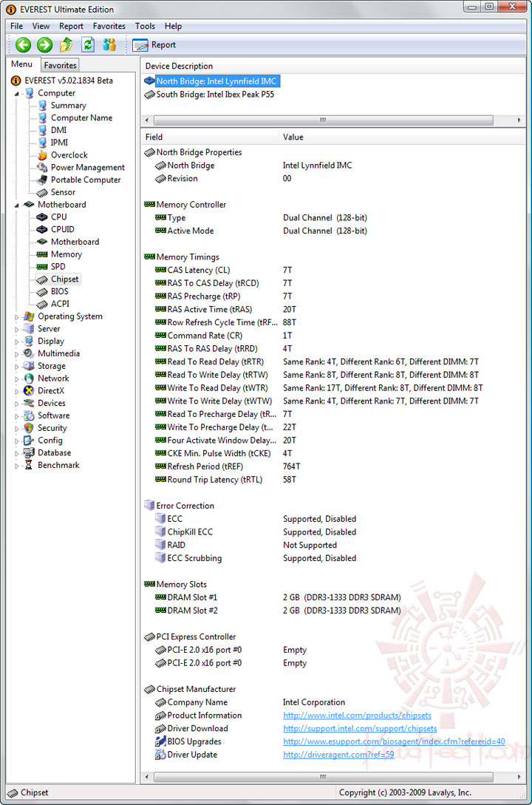532x805 pixels.
Task: Click the bottom horizontal scrollbar thumb
Action: pos(323,777)
